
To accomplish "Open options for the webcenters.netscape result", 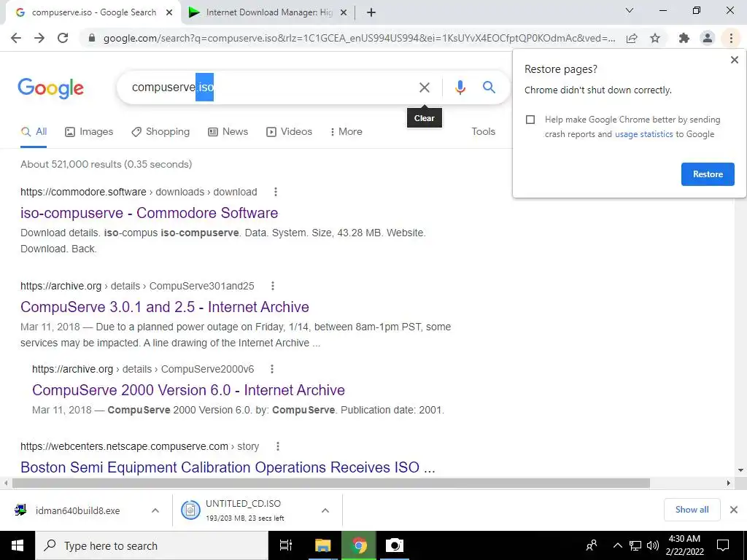I will [278, 446].
